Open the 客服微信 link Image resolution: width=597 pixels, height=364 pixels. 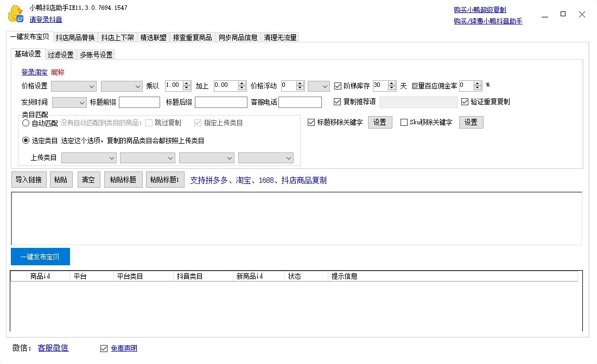53,348
